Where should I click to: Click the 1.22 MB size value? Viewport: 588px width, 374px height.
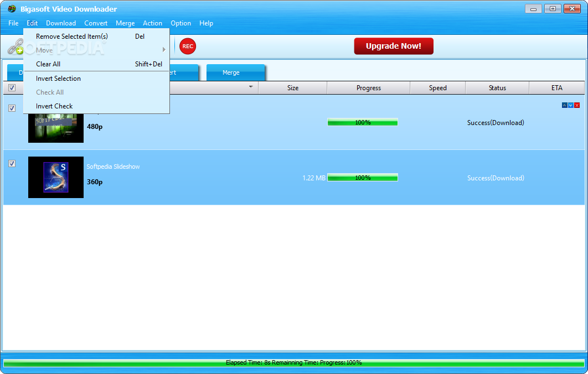point(314,178)
